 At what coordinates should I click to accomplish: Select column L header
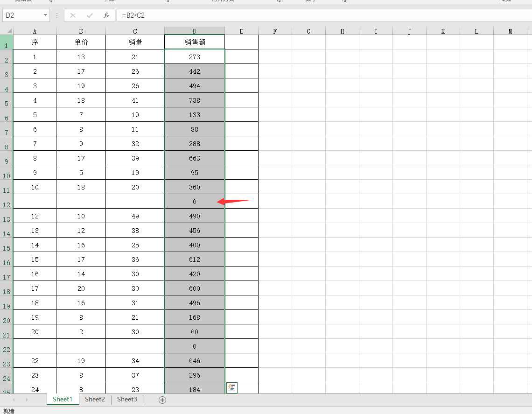[x=476, y=31]
